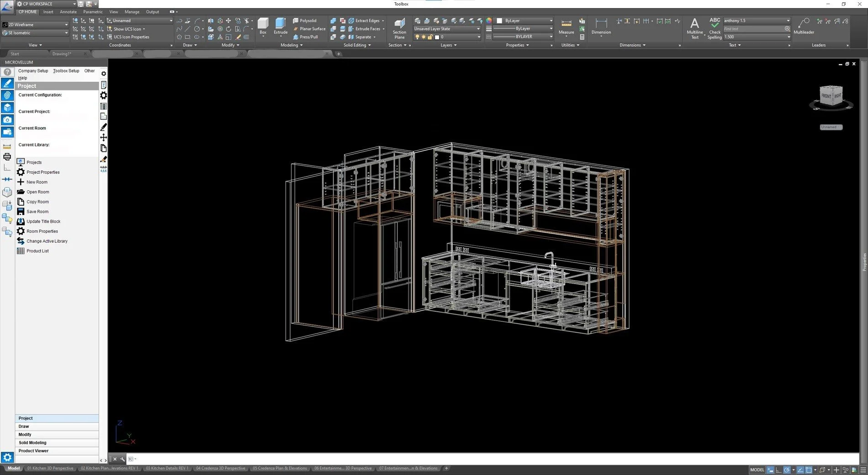Click the Copy Room item

coord(33,202)
